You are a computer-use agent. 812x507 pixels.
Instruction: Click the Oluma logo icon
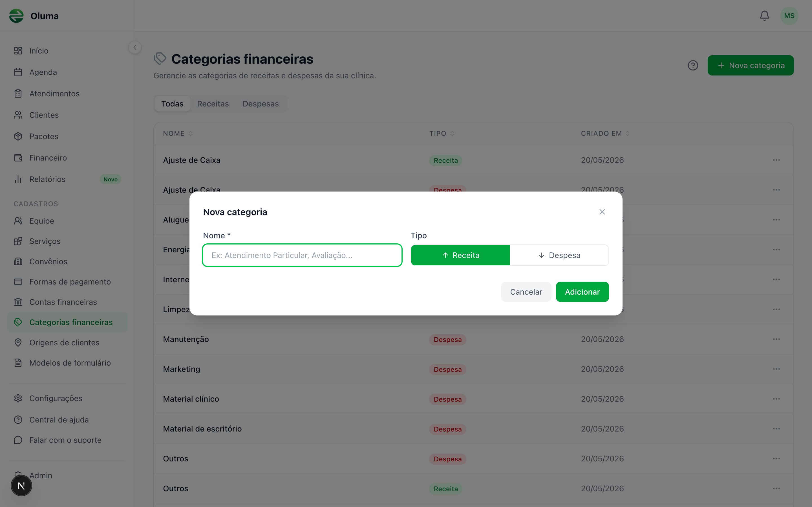16,16
